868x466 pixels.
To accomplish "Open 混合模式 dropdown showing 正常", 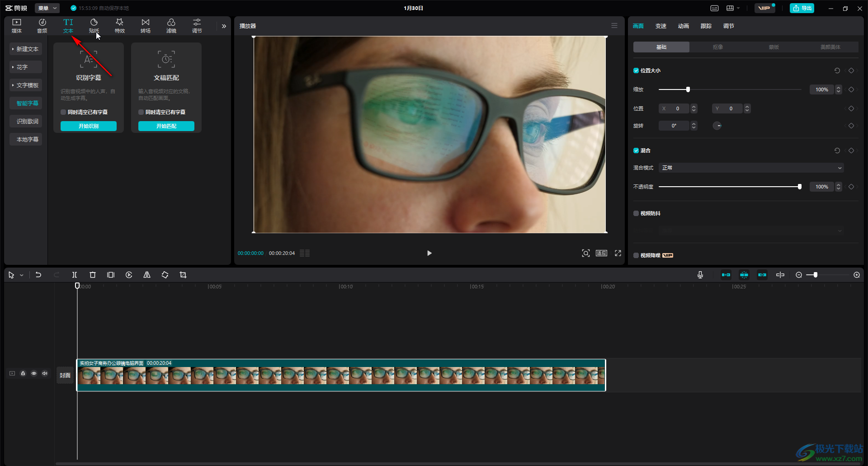I will click(x=751, y=168).
